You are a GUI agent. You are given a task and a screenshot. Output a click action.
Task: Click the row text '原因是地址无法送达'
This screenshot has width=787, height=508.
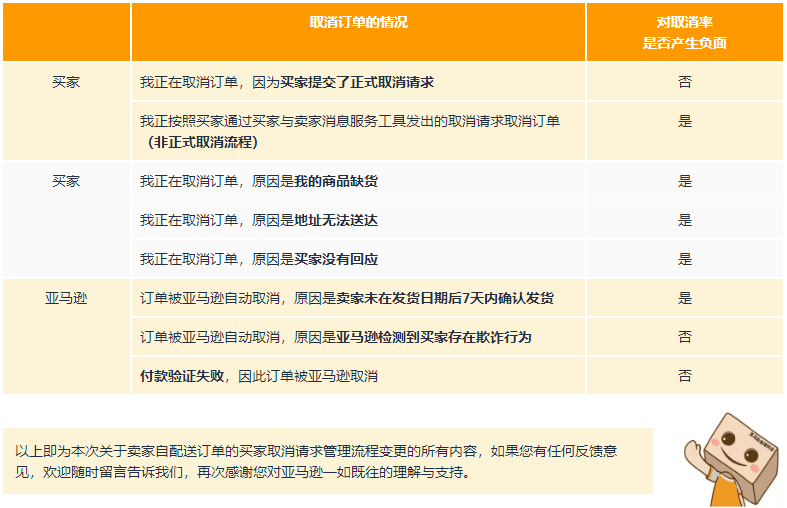(315, 220)
